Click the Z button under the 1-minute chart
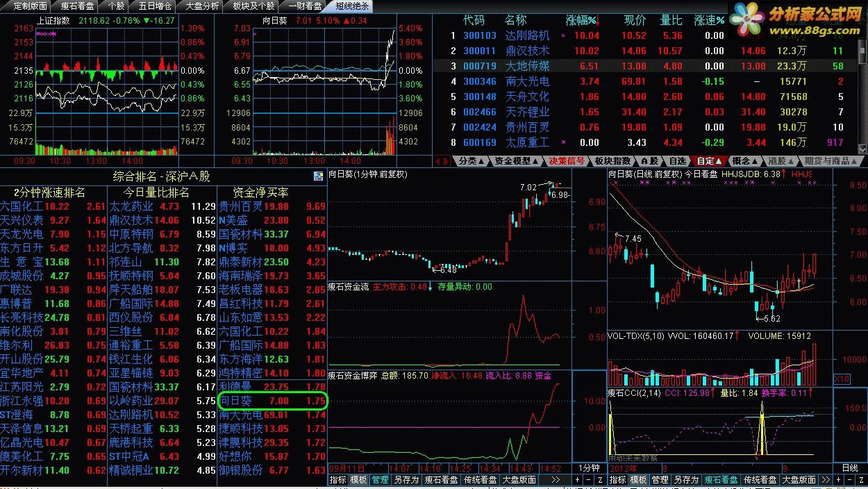 click(599, 480)
